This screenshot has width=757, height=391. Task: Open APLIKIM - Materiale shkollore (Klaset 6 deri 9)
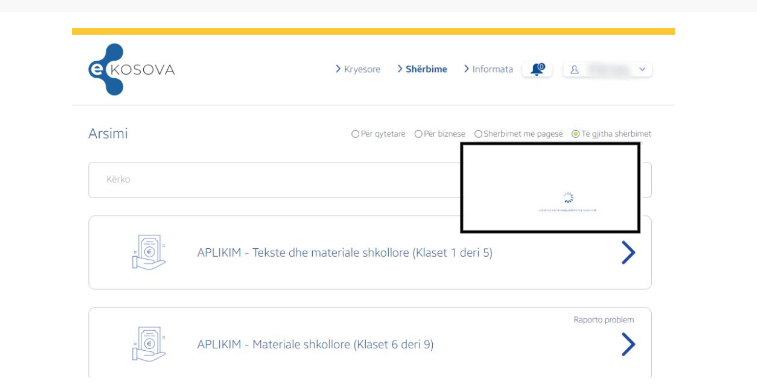315,345
